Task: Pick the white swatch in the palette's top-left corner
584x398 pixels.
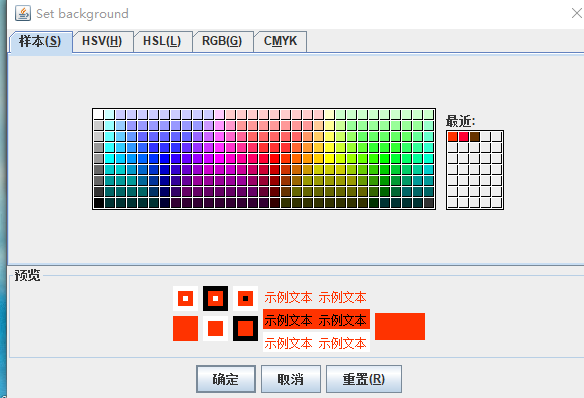Action: 98,114
